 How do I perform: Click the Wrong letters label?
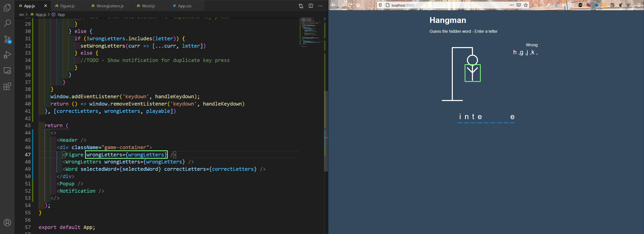pyautogui.click(x=532, y=45)
